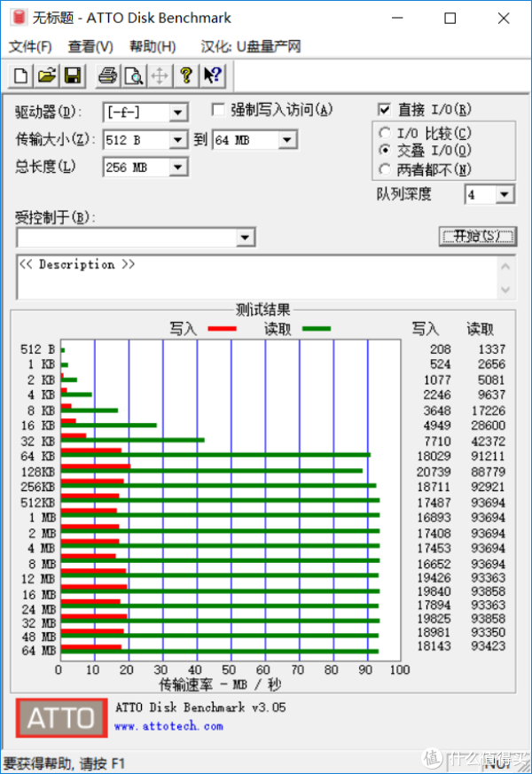
Task: Click the move crosshair toolbar icon
Action: [160, 76]
